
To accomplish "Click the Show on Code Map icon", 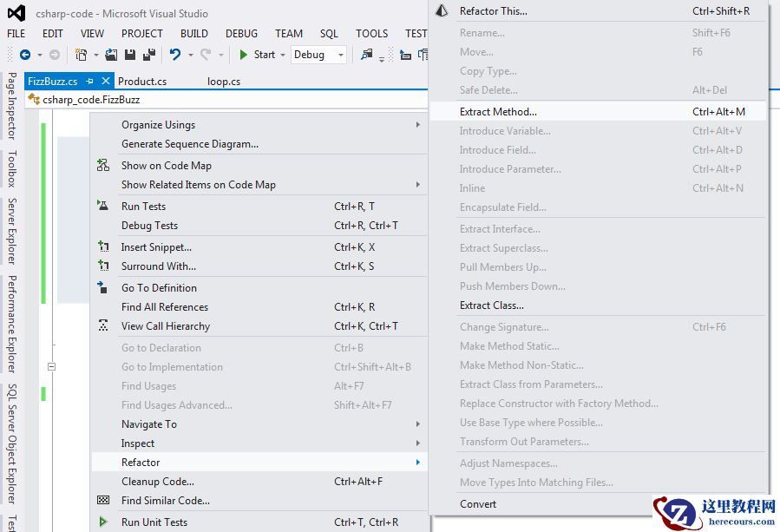I will 103,165.
